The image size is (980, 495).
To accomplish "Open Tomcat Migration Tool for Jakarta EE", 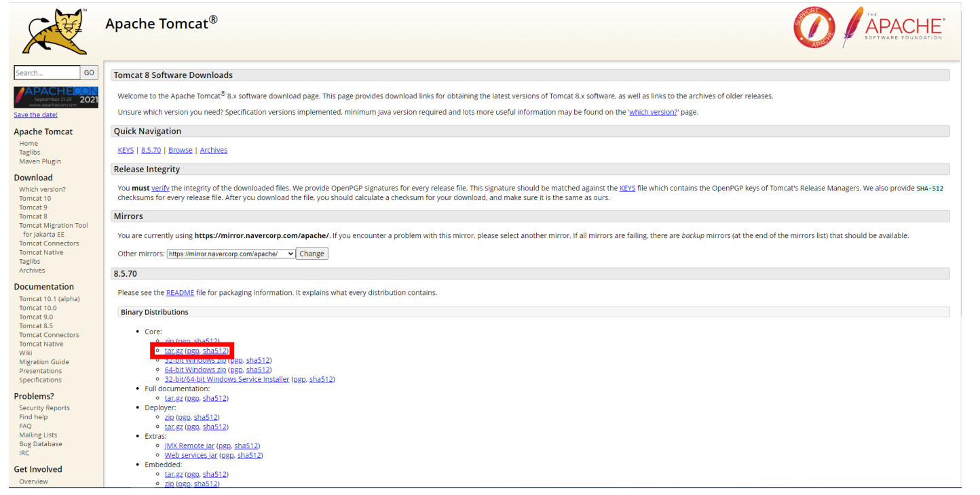I will tap(54, 230).
